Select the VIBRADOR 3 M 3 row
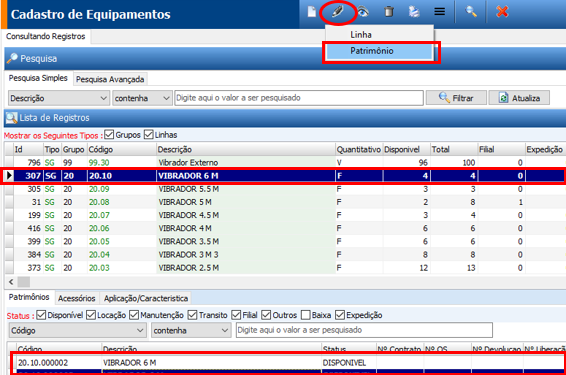 tap(285, 254)
